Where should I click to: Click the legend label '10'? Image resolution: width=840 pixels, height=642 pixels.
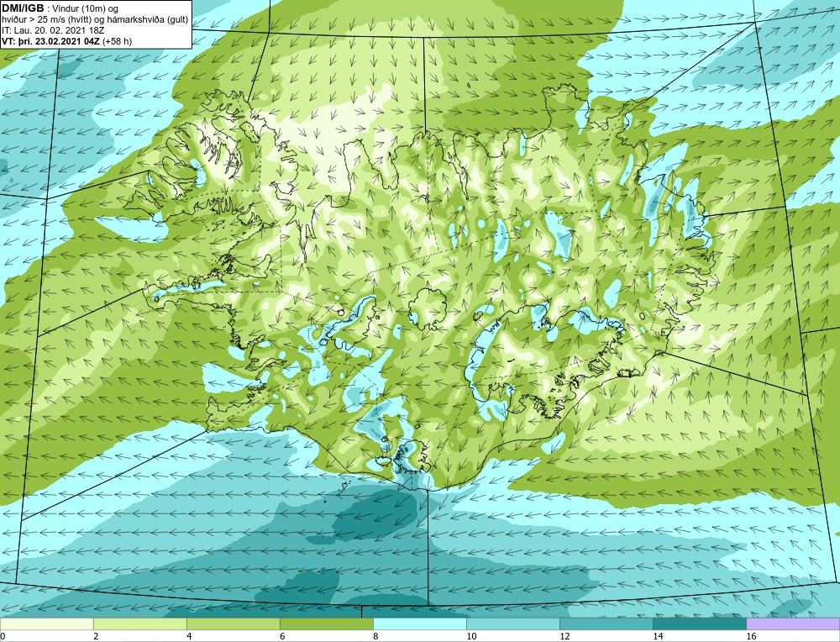(x=471, y=636)
